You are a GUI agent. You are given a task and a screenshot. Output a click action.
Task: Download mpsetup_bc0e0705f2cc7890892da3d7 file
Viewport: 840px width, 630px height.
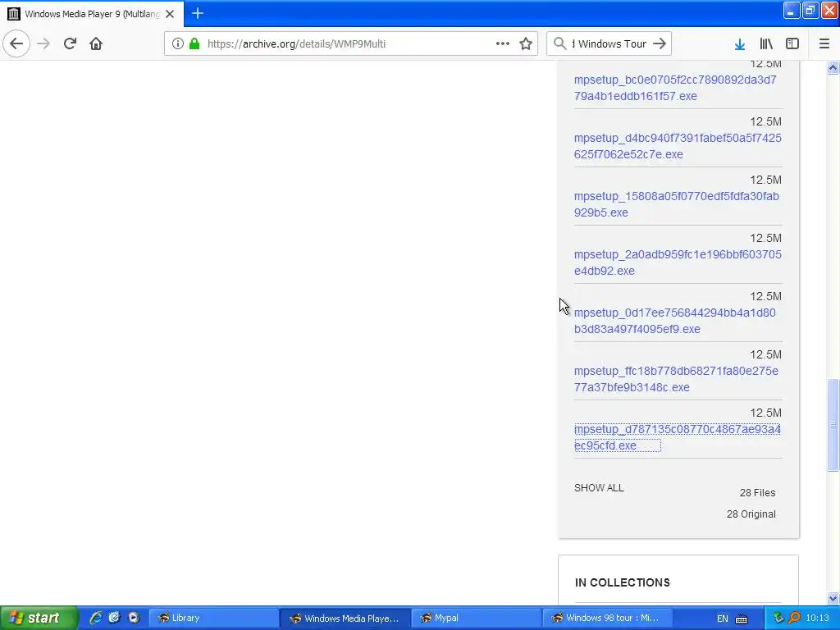click(676, 88)
